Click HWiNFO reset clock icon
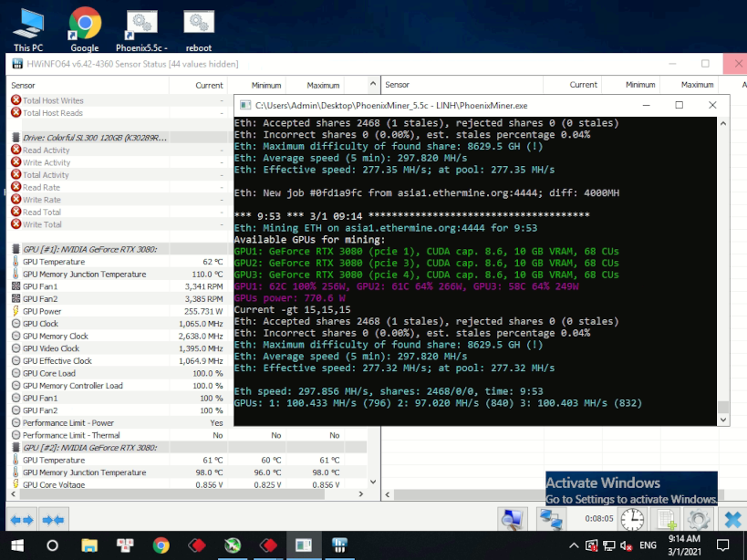The image size is (747, 560). coord(632,519)
